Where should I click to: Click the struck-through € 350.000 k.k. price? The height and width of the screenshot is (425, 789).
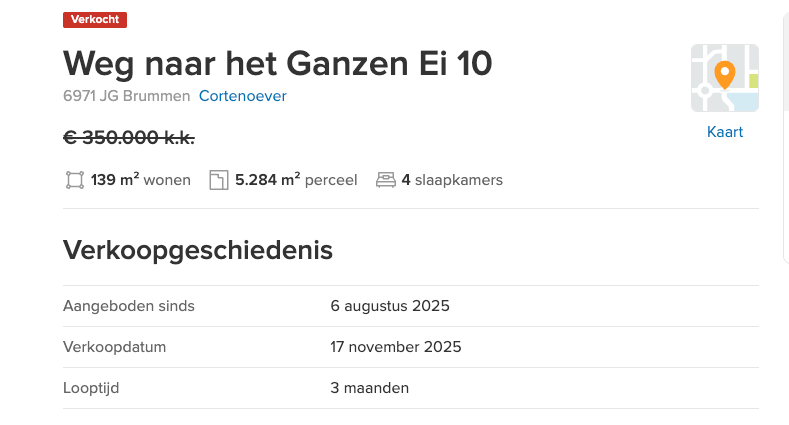pos(129,138)
